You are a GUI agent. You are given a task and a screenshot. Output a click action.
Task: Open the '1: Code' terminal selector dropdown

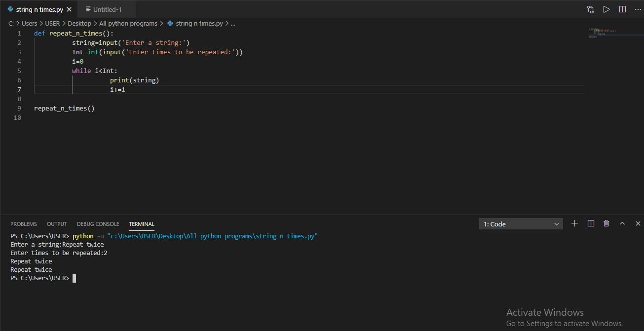tap(521, 223)
